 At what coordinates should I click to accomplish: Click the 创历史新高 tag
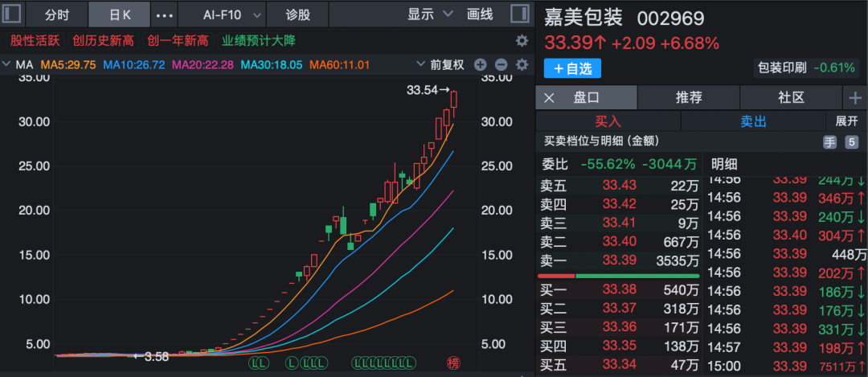[x=103, y=40]
